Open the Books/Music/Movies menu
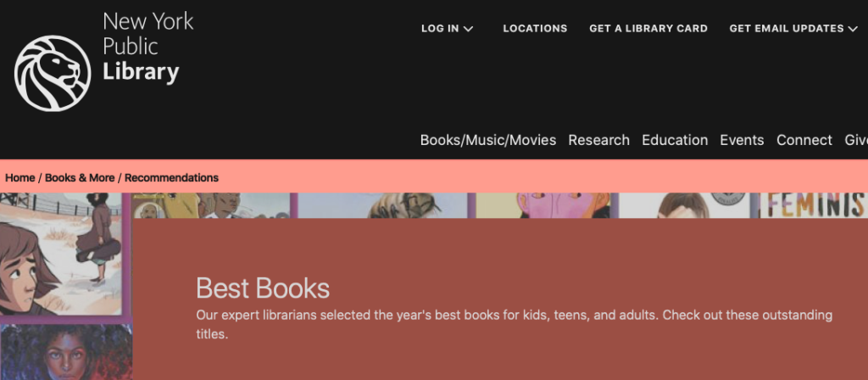 (x=488, y=140)
